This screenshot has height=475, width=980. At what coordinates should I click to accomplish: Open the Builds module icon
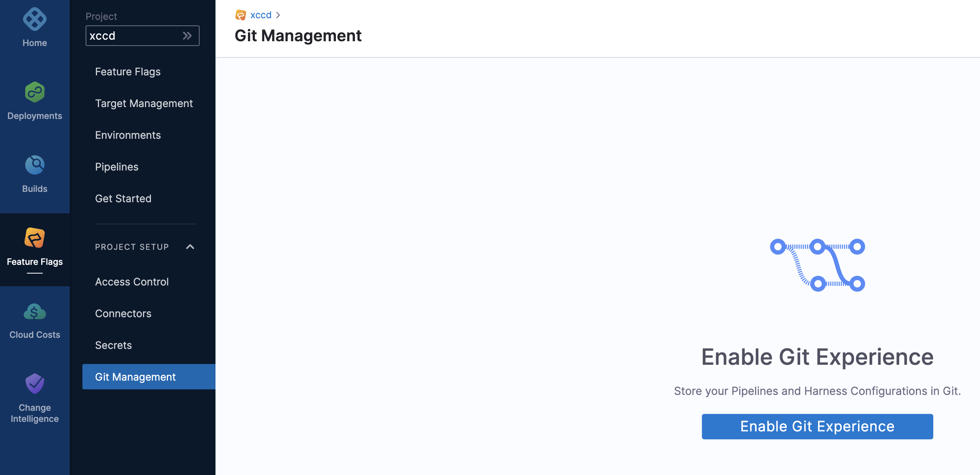click(x=35, y=165)
